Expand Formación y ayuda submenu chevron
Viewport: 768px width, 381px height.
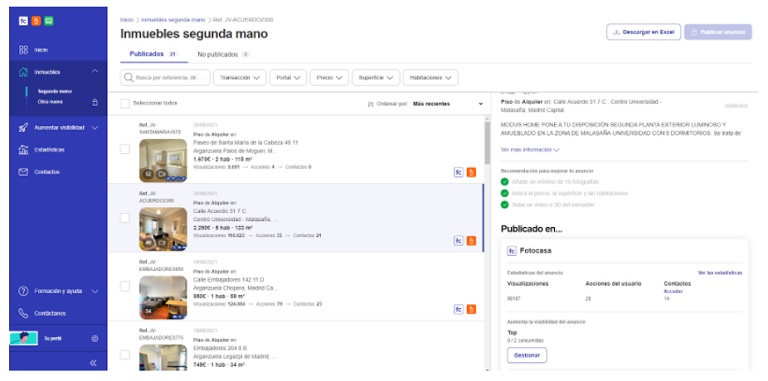pyautogui.click(x=95, y=291)
